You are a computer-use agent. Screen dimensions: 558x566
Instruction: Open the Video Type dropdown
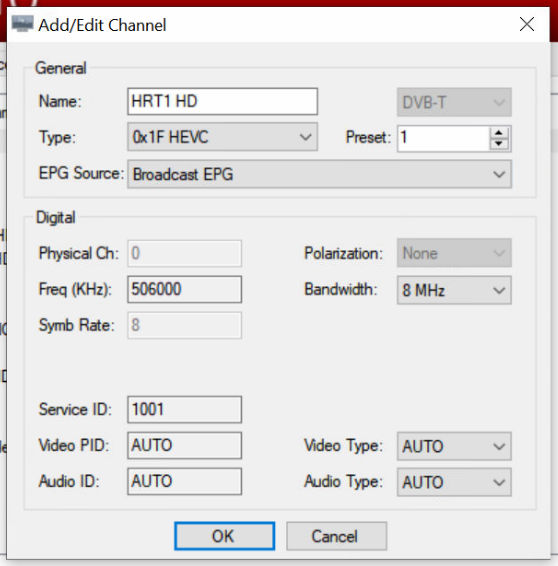coord(454,446)
